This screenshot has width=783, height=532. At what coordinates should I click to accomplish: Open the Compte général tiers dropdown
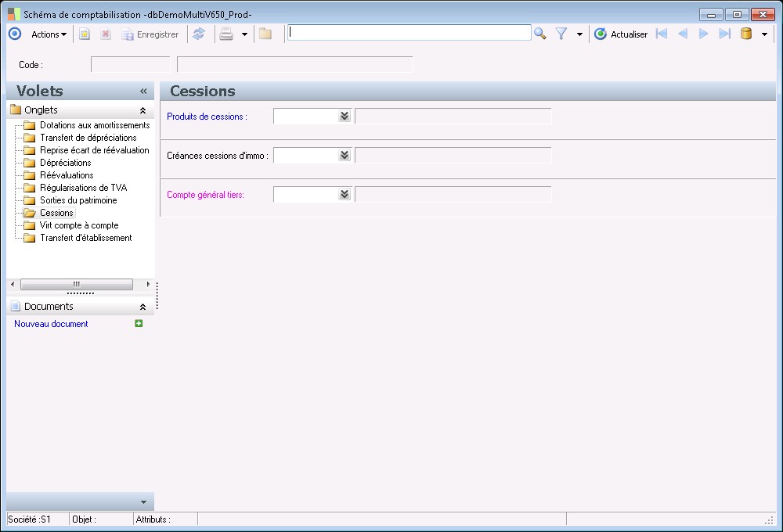tap(345, 194)
